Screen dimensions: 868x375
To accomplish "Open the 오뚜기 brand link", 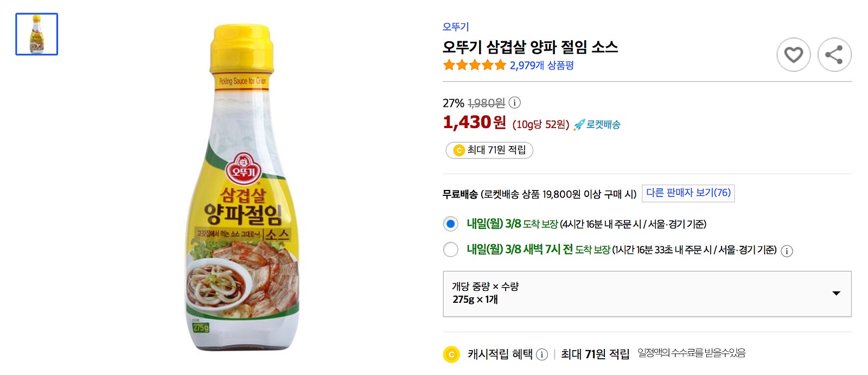I will pyautogui.click(x=456, y=27).
